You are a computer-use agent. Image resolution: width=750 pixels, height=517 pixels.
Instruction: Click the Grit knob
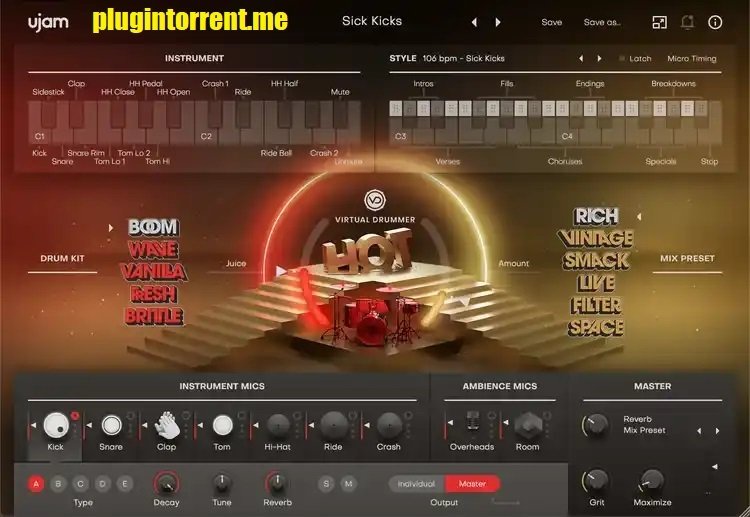point(596,482)
